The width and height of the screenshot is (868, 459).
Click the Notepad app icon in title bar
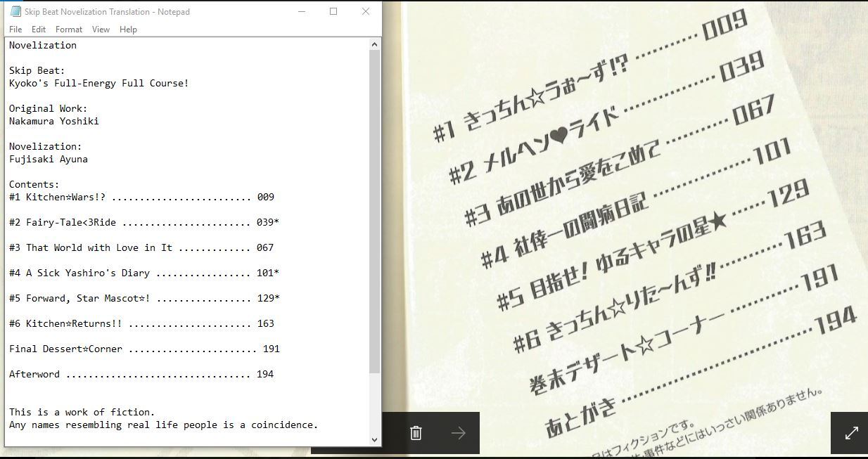(x=15, y=11)
